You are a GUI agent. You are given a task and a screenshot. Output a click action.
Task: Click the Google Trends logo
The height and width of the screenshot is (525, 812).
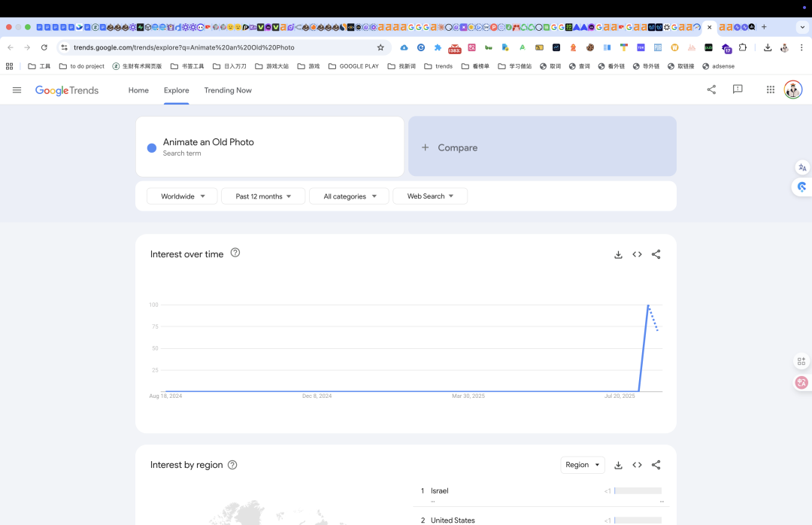pyautogui.click(x=67, y=90)
